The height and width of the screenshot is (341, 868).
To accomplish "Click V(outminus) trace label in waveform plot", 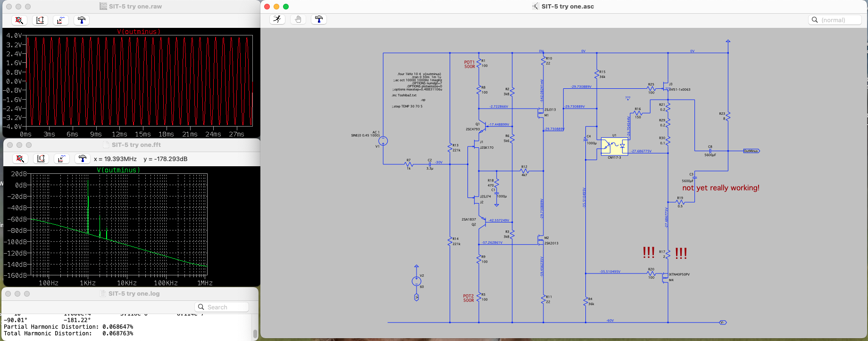I will point(139,32).
